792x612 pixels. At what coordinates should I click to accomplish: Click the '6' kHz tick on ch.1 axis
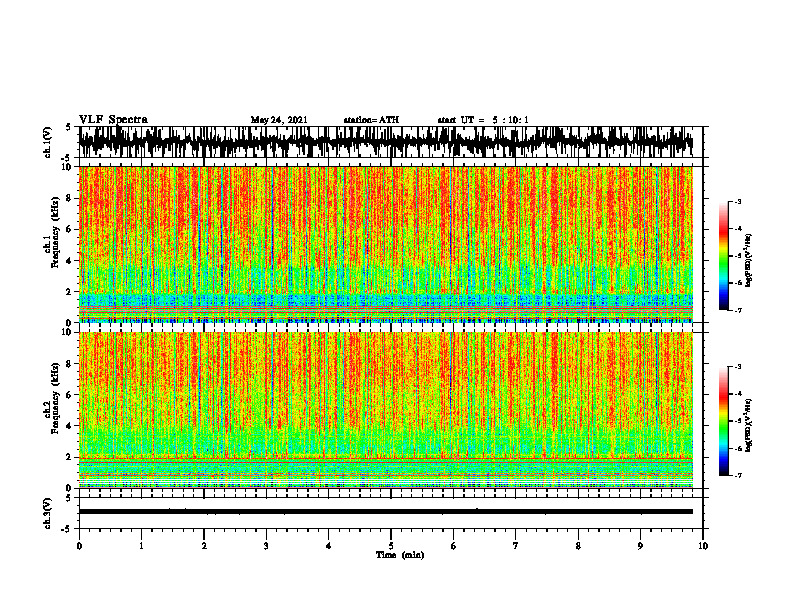(x=70, y=230)
